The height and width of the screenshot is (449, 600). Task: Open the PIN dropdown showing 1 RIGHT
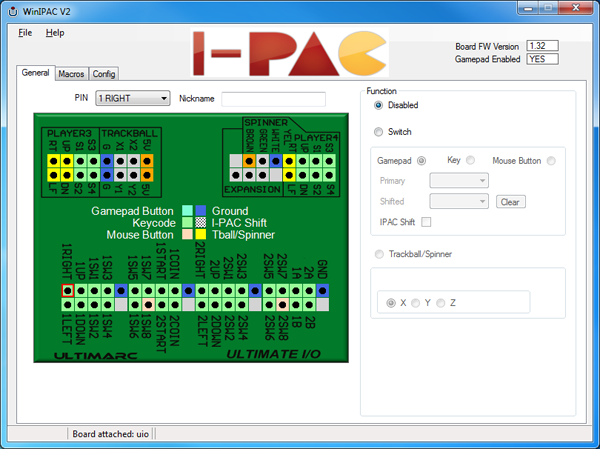pos(133,98)
